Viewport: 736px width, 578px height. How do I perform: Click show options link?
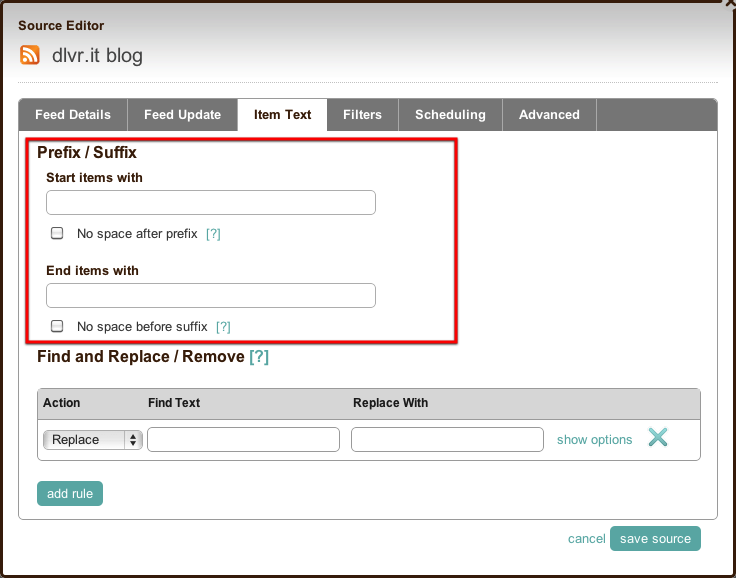coord(594,440)
